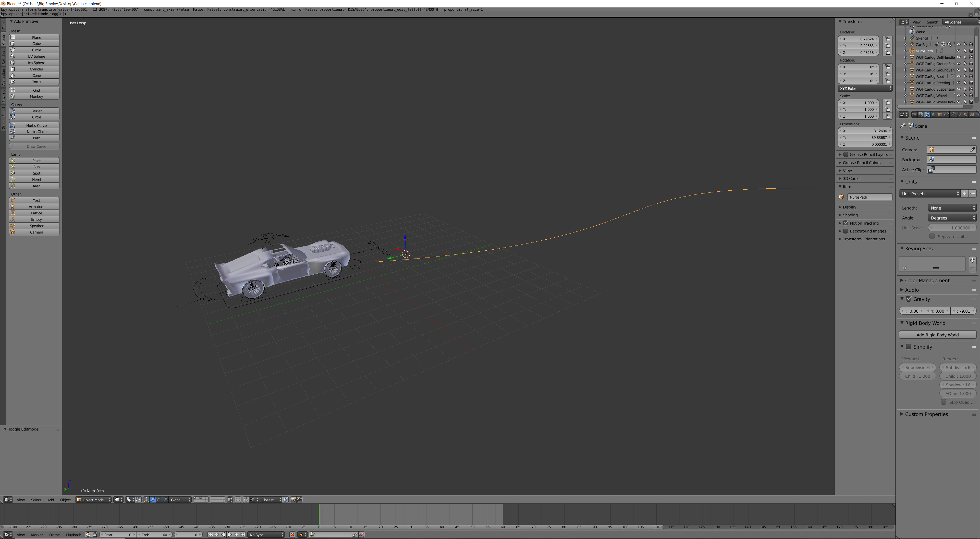Open the Material properties tab (sphere icon)

(965, 115)
